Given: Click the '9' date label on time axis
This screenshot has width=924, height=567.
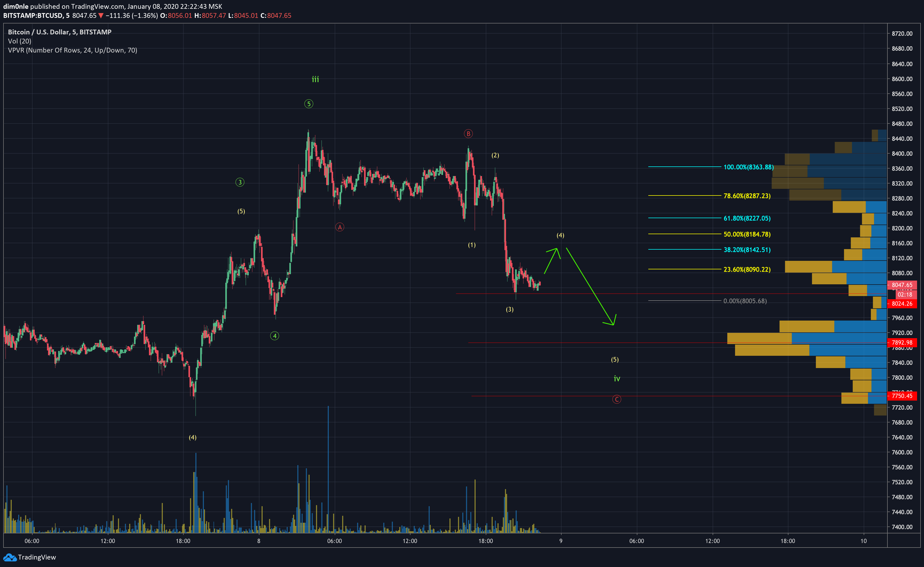Looking at the screenshot, I should click(561, 541).
